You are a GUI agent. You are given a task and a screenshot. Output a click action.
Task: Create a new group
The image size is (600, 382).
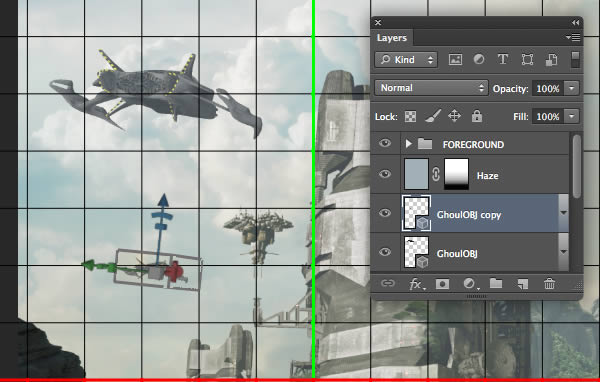point(496,284)
